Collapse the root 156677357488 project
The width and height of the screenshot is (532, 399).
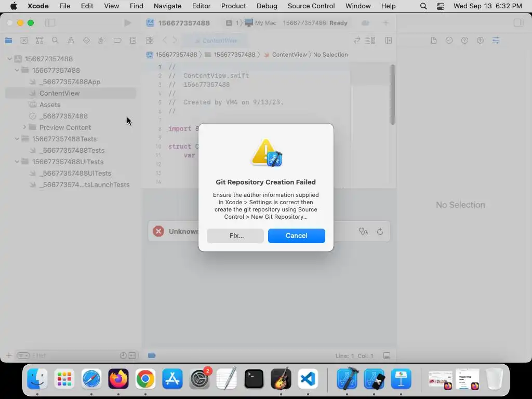click(x=10, y=59)
